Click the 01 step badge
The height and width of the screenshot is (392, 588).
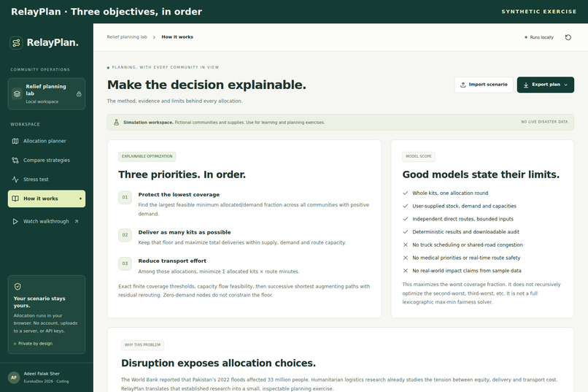point(125,197)
